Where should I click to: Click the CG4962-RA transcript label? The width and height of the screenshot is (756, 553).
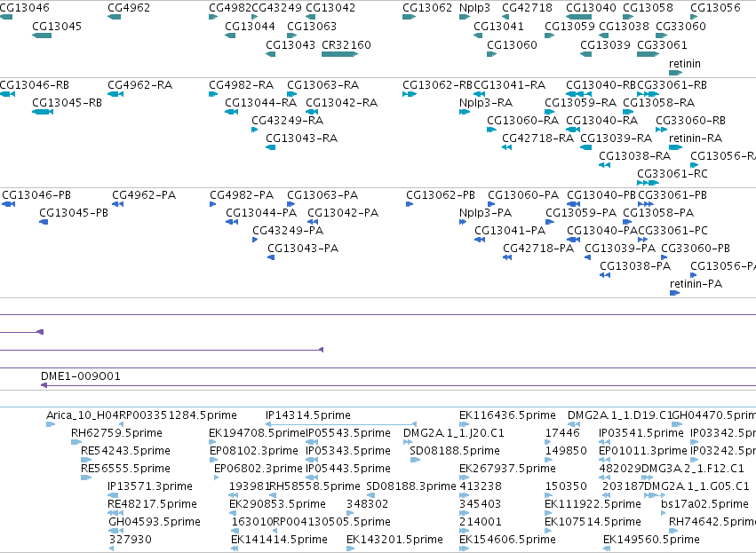(x=139, y=85)
